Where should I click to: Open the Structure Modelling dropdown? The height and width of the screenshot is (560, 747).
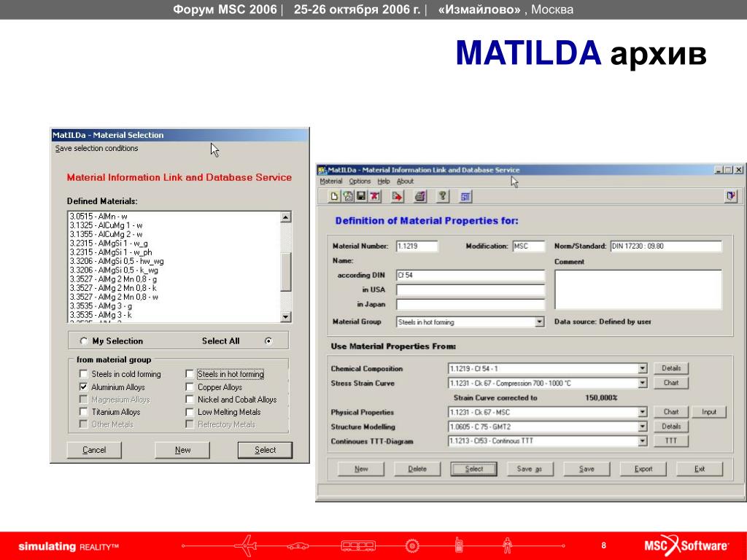[x=642, y=427]
